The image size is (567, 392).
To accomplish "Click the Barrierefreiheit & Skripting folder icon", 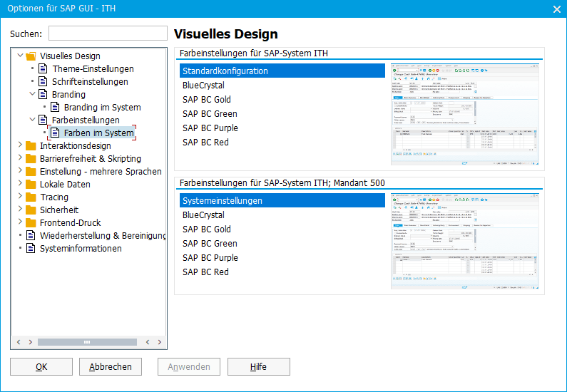I will pos(31,159).
